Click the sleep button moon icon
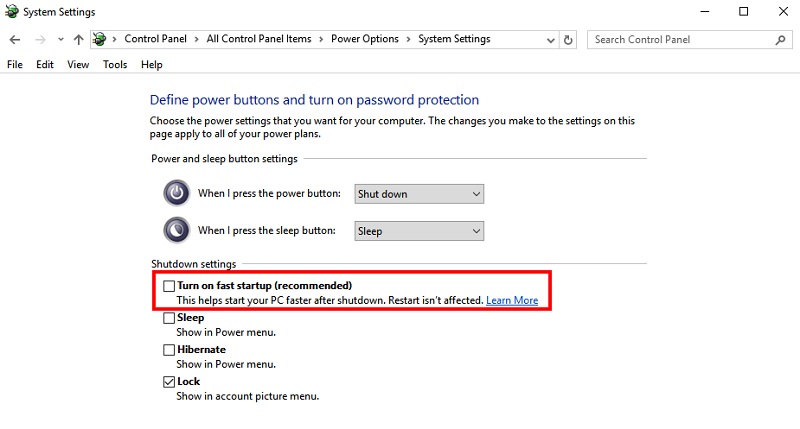Viewport: 800px width, 429px height. pyautogui.click(x=177, y=230)
